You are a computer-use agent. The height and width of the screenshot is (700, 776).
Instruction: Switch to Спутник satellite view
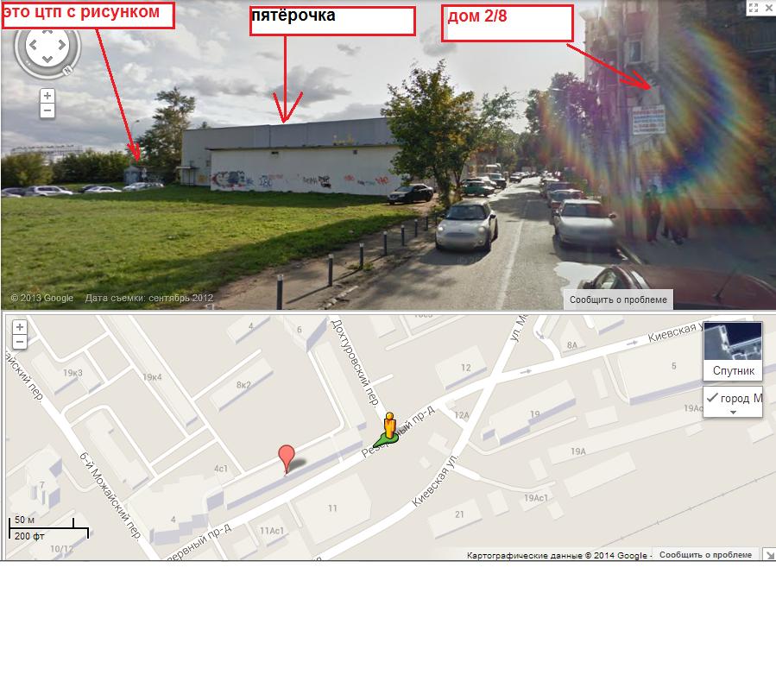tap(733, 351)
